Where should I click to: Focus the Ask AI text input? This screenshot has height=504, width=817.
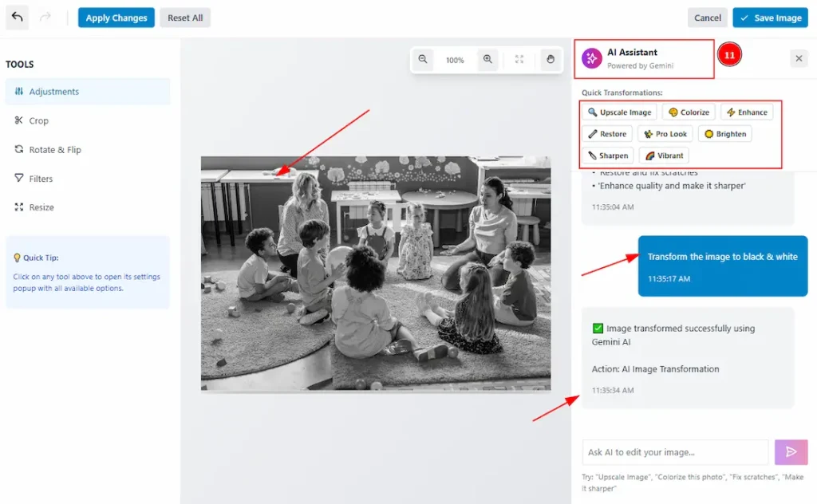675,452
